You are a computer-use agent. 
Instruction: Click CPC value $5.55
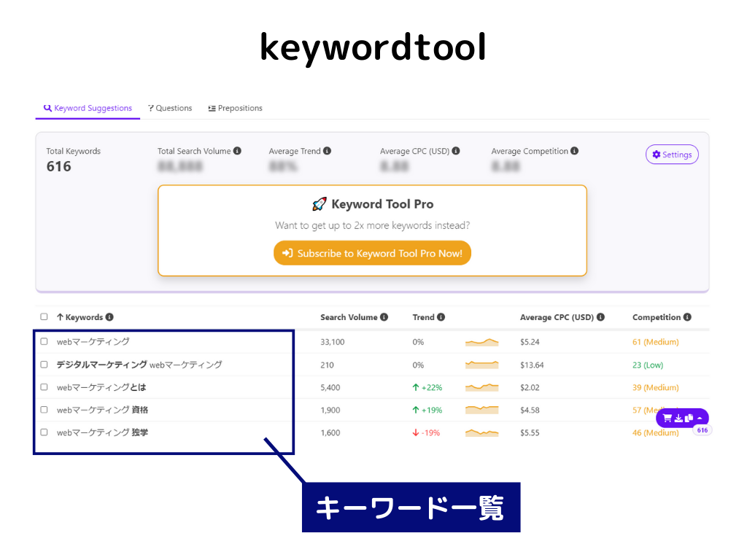(530, 433)
